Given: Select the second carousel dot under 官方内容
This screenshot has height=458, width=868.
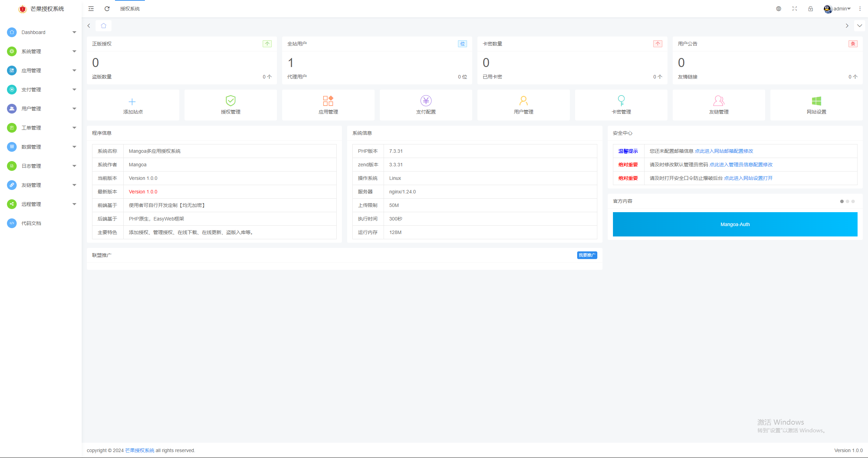Looking at the screenshot, I should (x=847, y=201).
